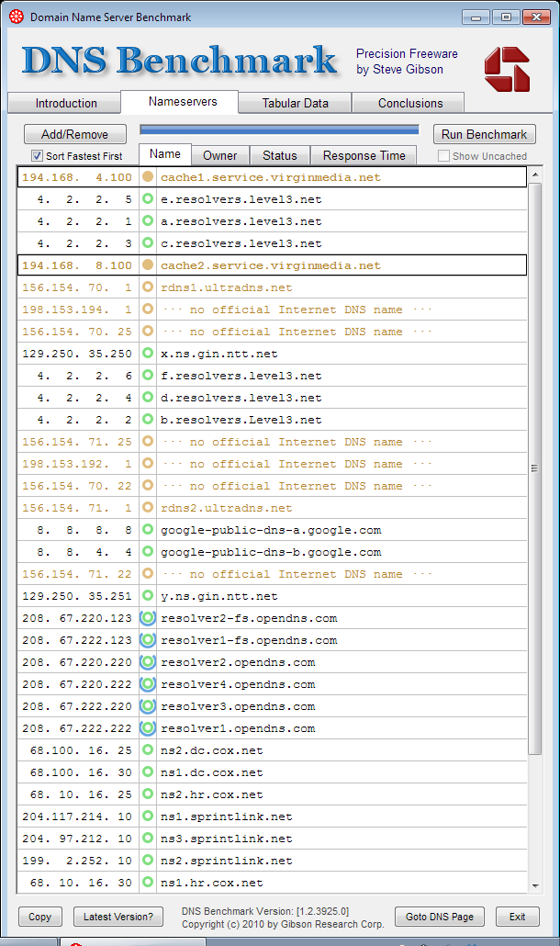Click the status ring for ns1.sprintlink.net
The image size is (560, 946).
click(148, 816)
